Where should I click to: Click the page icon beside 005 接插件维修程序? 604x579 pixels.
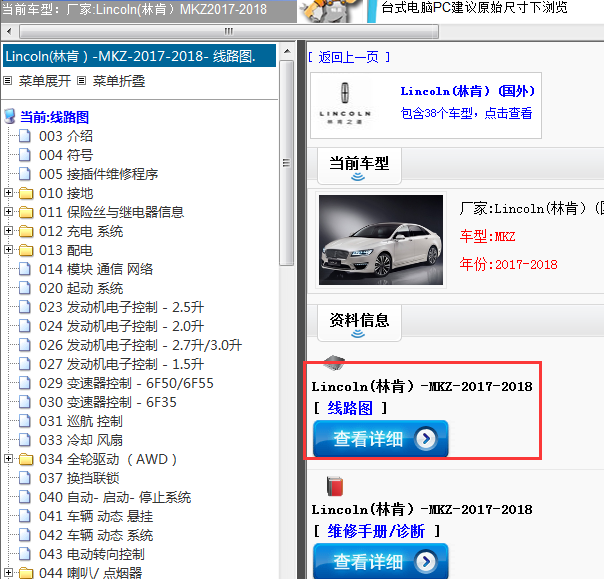click(x=25, y=174)
